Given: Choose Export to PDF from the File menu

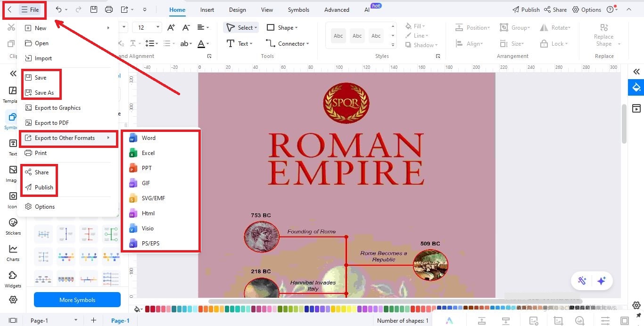Looking at the screenshot, I should click(67, 123).
